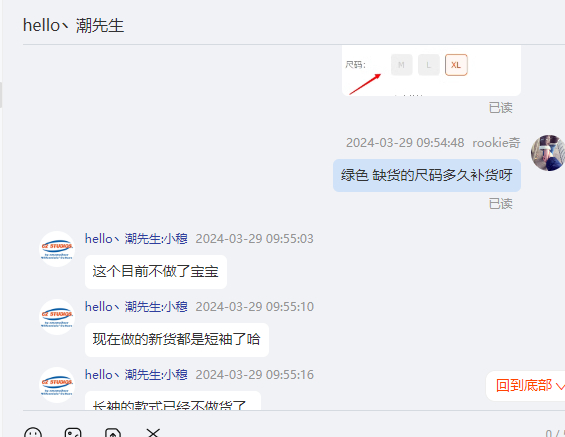Screen dimensions: 565x437
Task: Click the scissors screenshot icon
Action: click(153, 433)
